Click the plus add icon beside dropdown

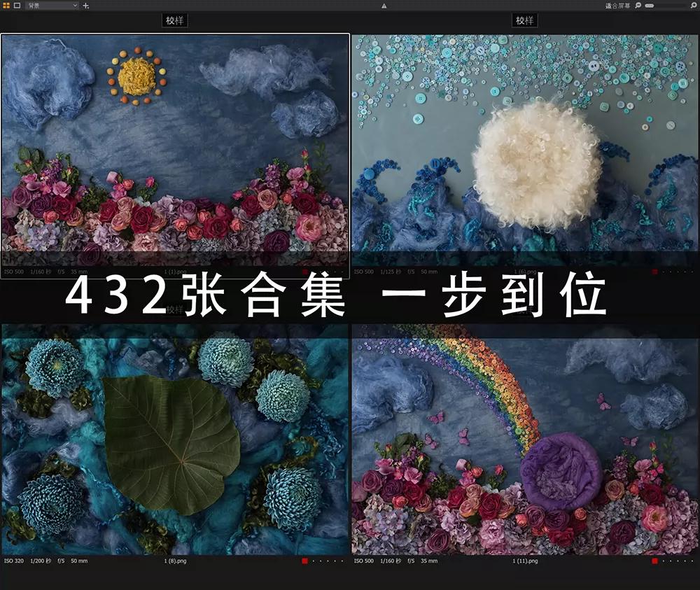86,6
